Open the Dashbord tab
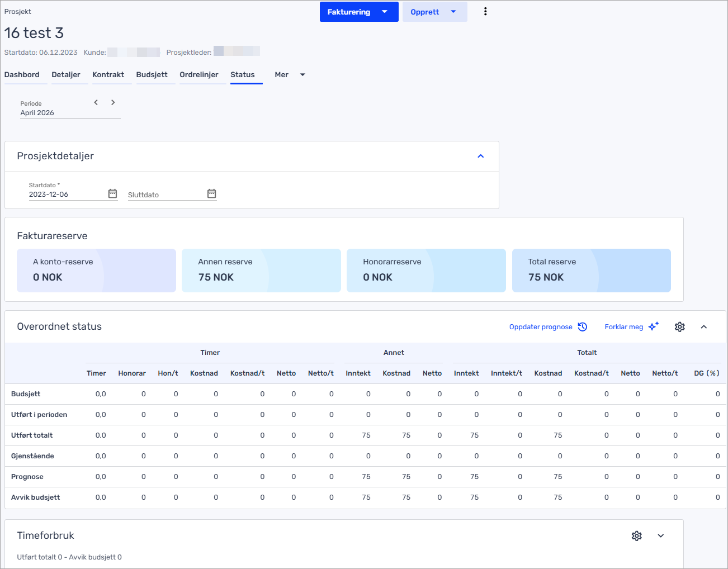The width and height of the screenshot is (728, 569). coord(22,75)
